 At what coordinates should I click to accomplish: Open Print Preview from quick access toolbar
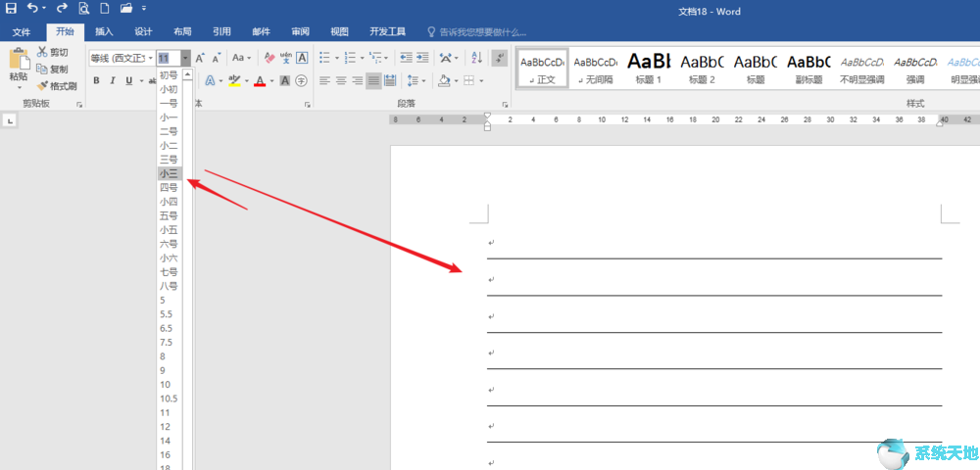coord(84,8)
